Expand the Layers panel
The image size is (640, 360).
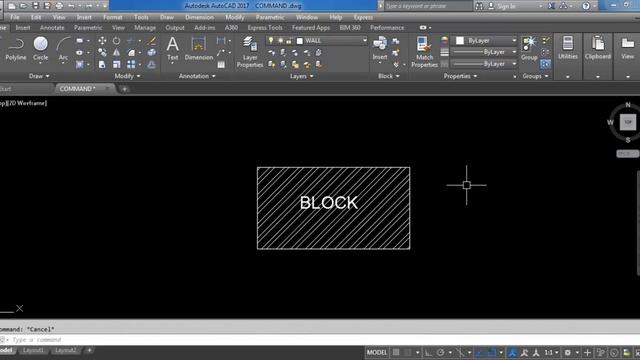pyautogui.click(x=302, y=76)
